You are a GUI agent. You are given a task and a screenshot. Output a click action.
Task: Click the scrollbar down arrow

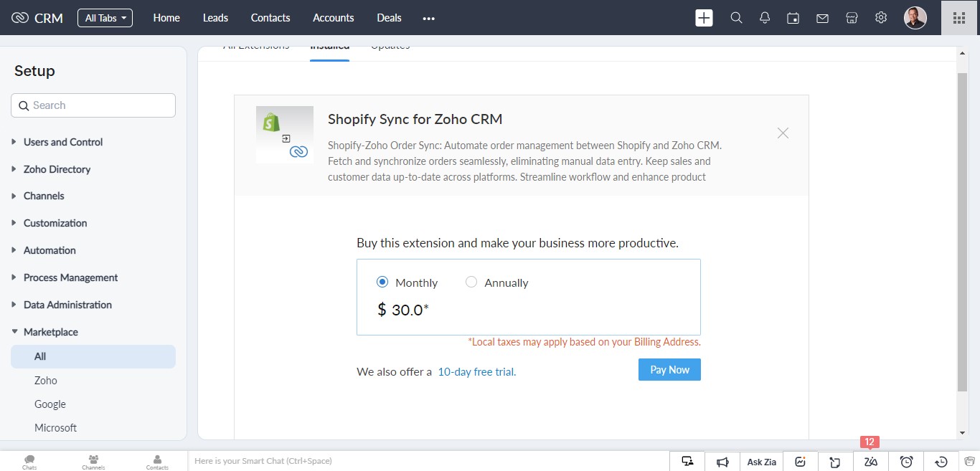pos(962,433)
